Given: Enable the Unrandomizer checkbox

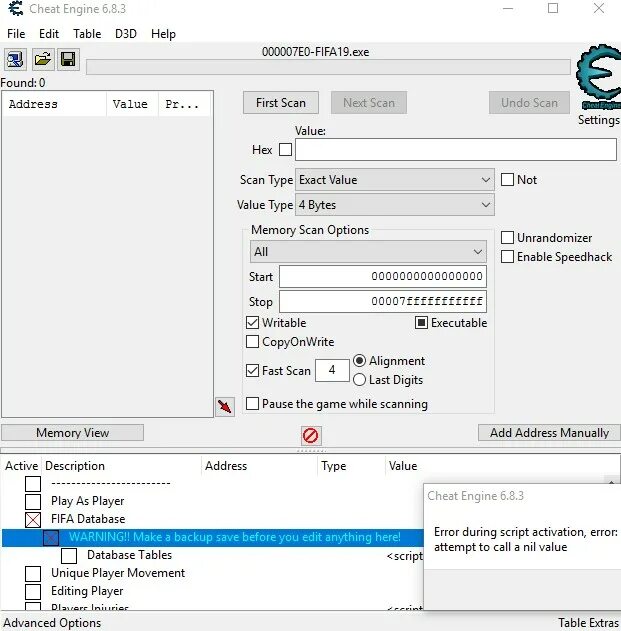Looking at the screenshot, I should (x=507, y=237).
